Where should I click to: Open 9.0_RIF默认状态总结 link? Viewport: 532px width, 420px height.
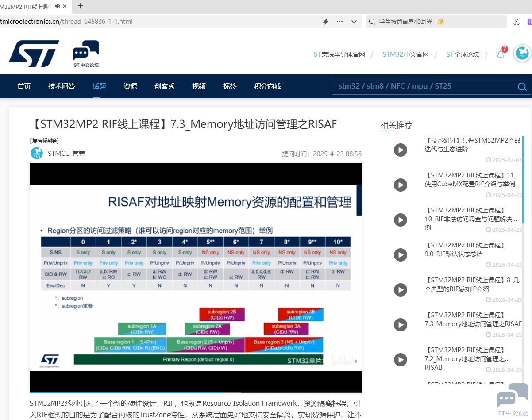pyautogui.click(x=465, y=250)
